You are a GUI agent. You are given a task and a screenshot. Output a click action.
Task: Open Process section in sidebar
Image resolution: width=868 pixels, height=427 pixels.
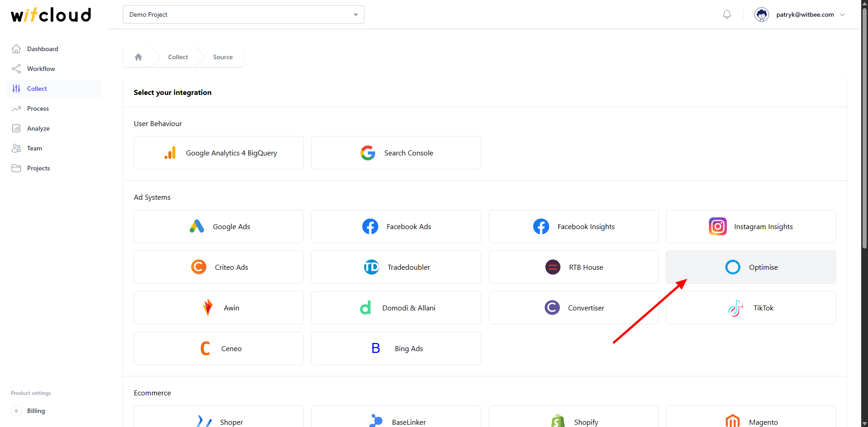click(54, 108)
